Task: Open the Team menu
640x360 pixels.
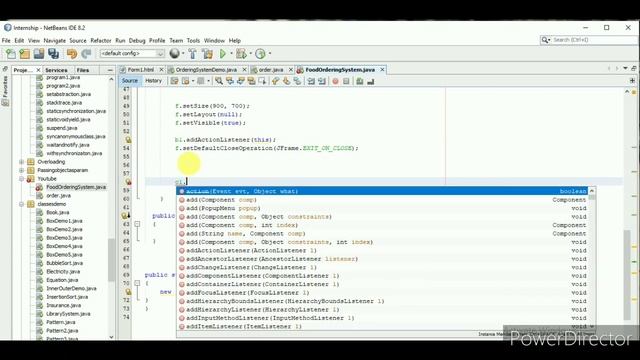Action: (176, 40)
